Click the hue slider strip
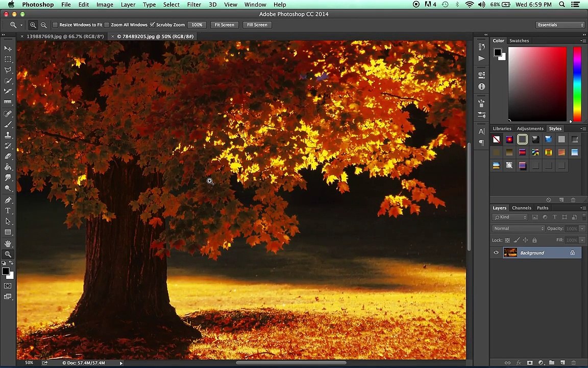588x368 pixels. point(577,84)
